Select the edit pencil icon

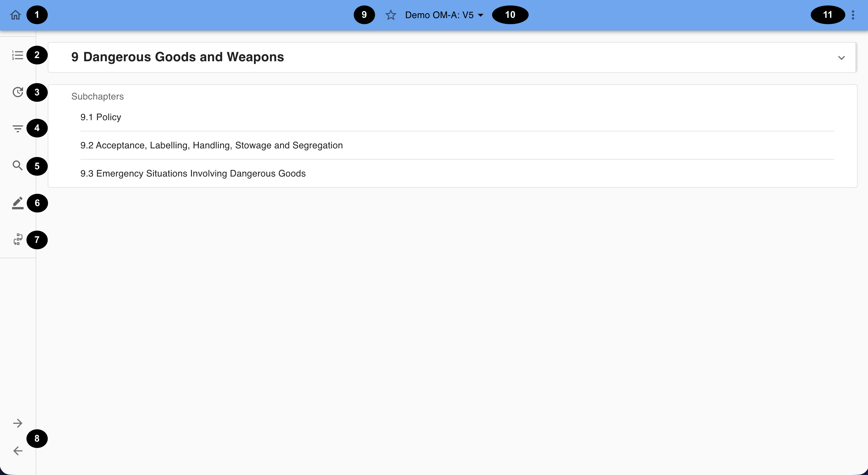click(x=18, y=203)
